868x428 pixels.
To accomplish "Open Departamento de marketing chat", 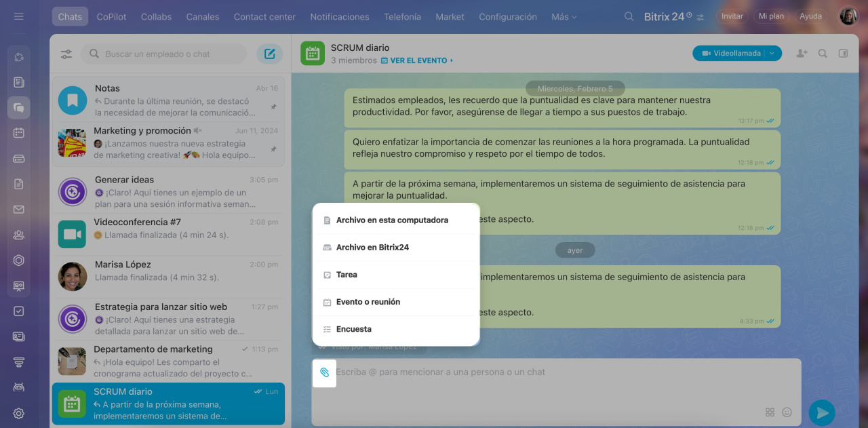I will (x=168, y=361).
